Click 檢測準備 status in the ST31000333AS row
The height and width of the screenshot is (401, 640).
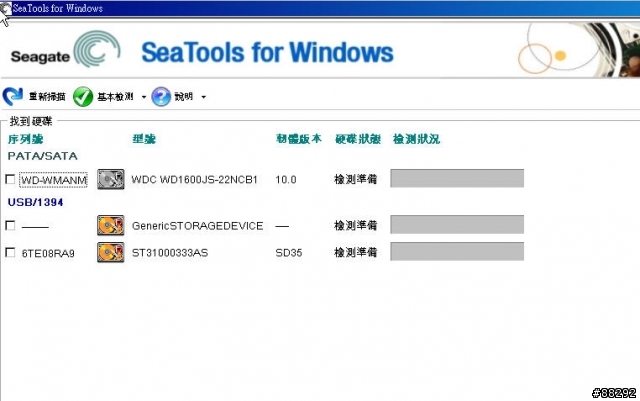355,252
